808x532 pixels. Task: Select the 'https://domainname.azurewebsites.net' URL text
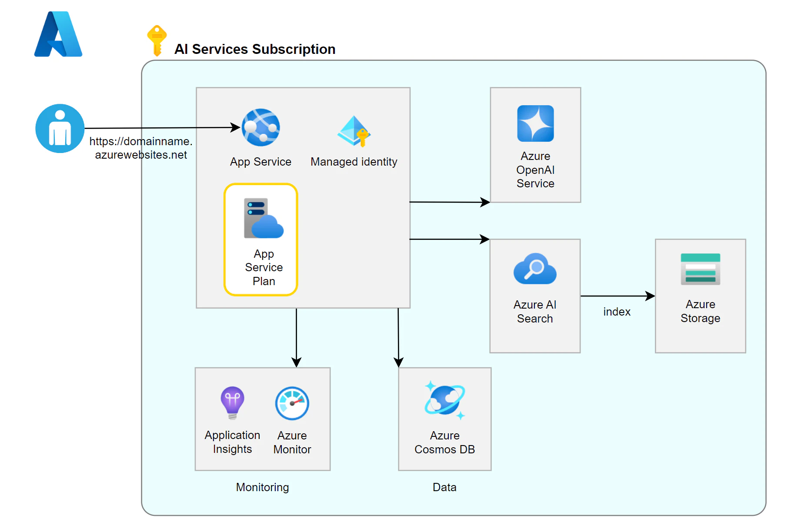click(141, 148)
